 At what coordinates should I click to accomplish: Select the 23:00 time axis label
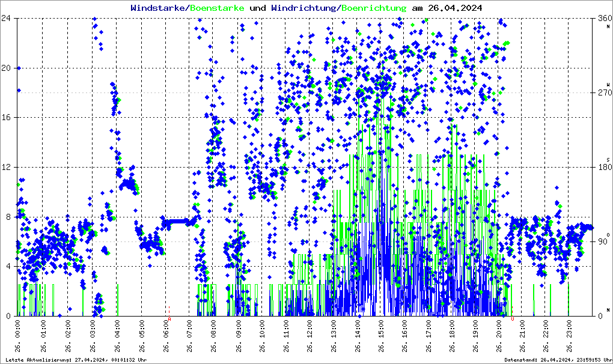tap(569, 336)
